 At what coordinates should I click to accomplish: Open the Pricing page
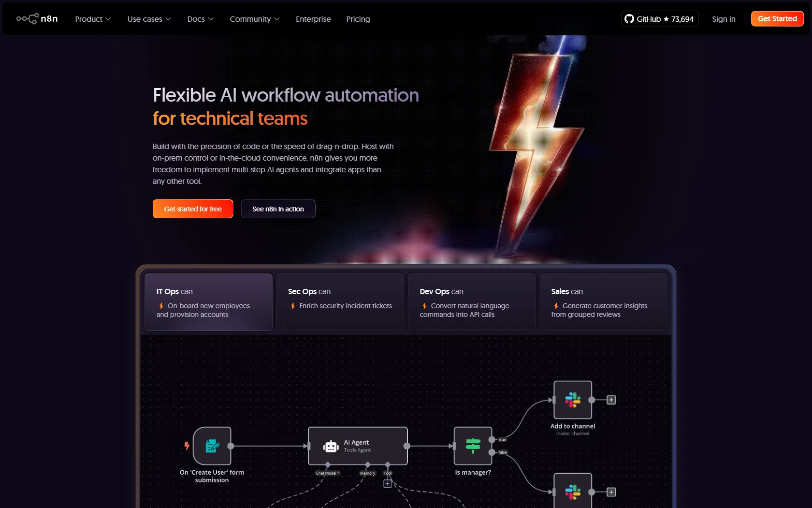click(358, 19)
